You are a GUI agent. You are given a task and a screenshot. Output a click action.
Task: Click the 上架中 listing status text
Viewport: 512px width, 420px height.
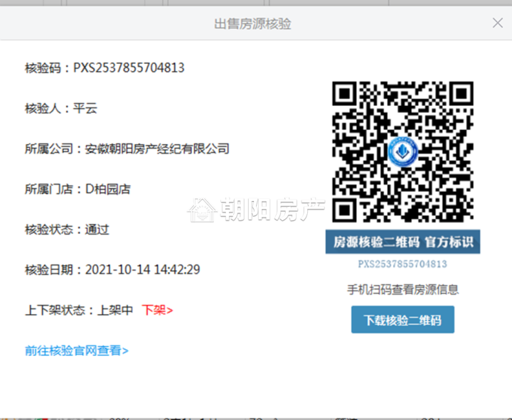click(114, 310)
